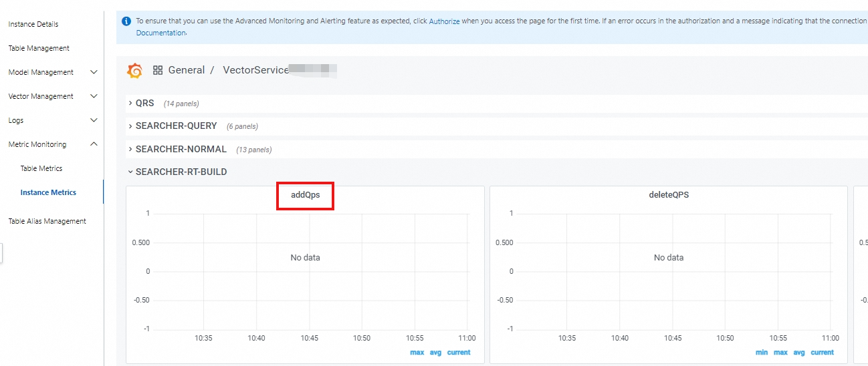Expand Model Management menu chevron
This screenshot has height=366, width=868.
coord(94,72)
